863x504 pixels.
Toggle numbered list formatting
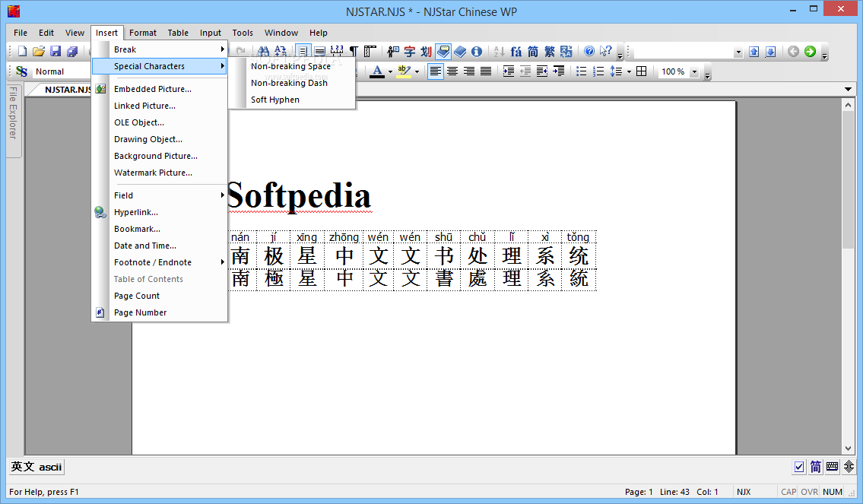(x=598, y=71)
